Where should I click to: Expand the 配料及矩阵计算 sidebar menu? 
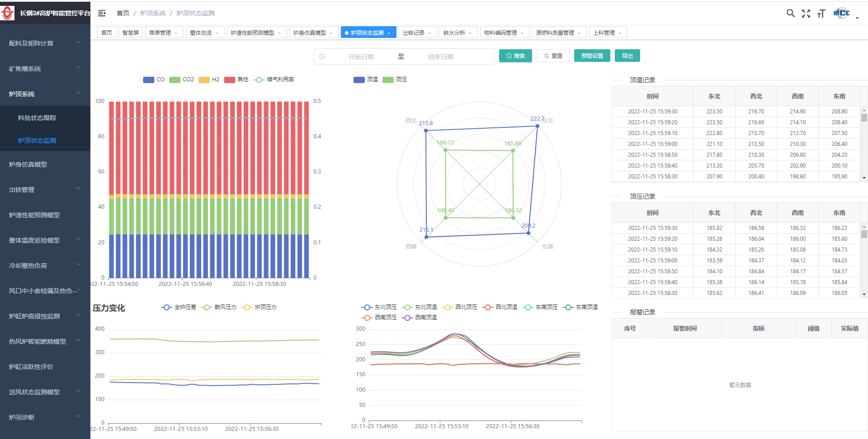(x=45, y=43)
